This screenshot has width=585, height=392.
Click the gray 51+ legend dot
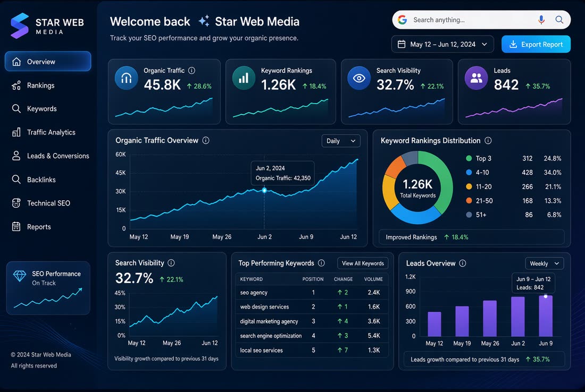point(469,215)
